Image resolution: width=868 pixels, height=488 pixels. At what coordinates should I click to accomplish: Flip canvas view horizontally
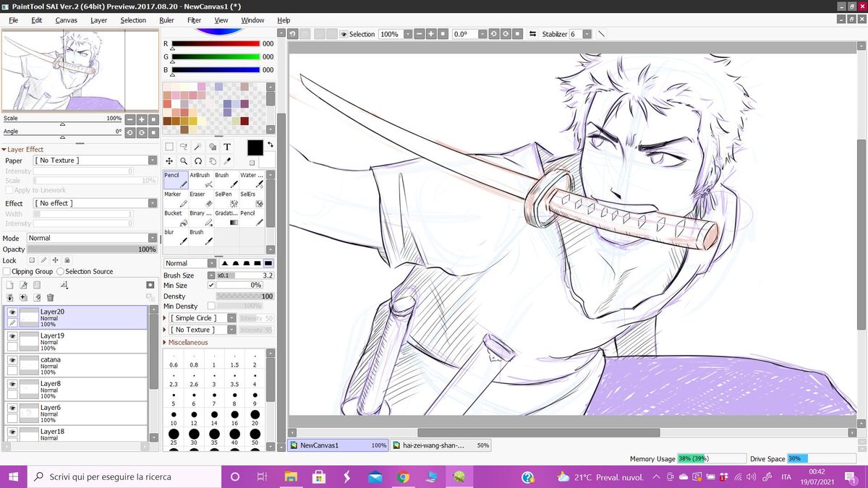tap(533, 34)
